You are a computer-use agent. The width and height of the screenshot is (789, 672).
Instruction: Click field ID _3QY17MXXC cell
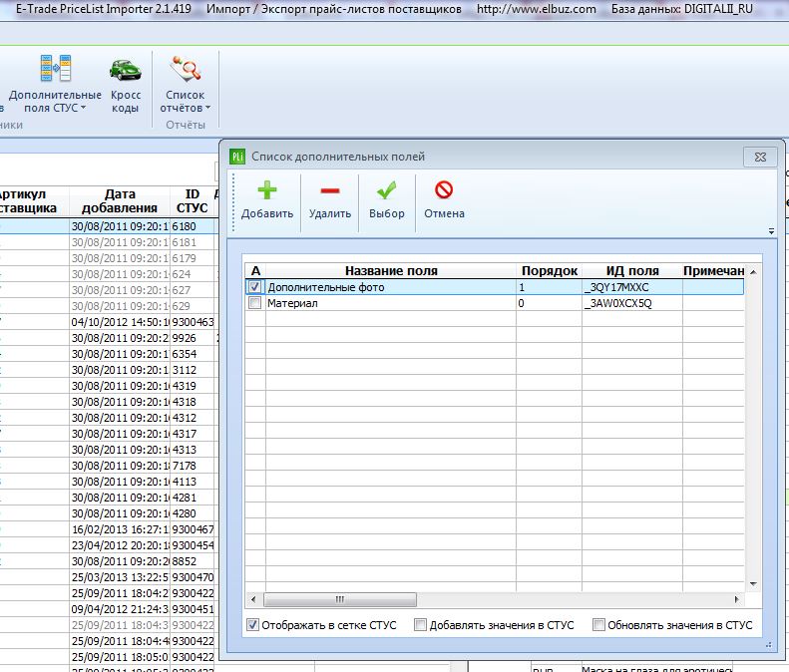click(632, 287)
